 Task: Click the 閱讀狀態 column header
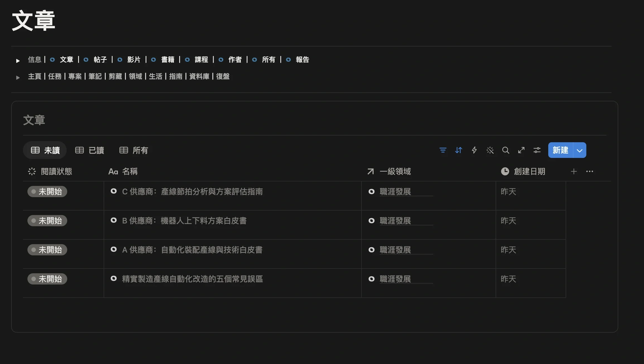(50, 171)
